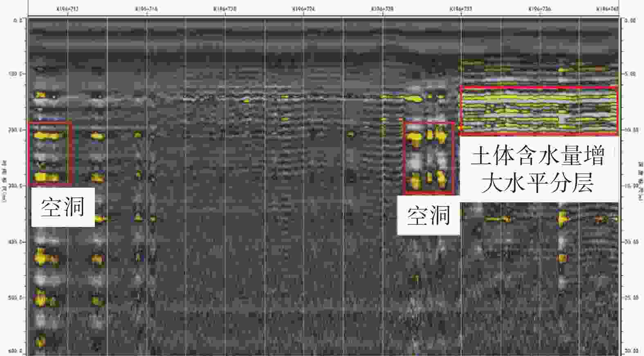The image size is (644, 356).
Task: Click the K196+732 station marker
Action: (461, 9)
